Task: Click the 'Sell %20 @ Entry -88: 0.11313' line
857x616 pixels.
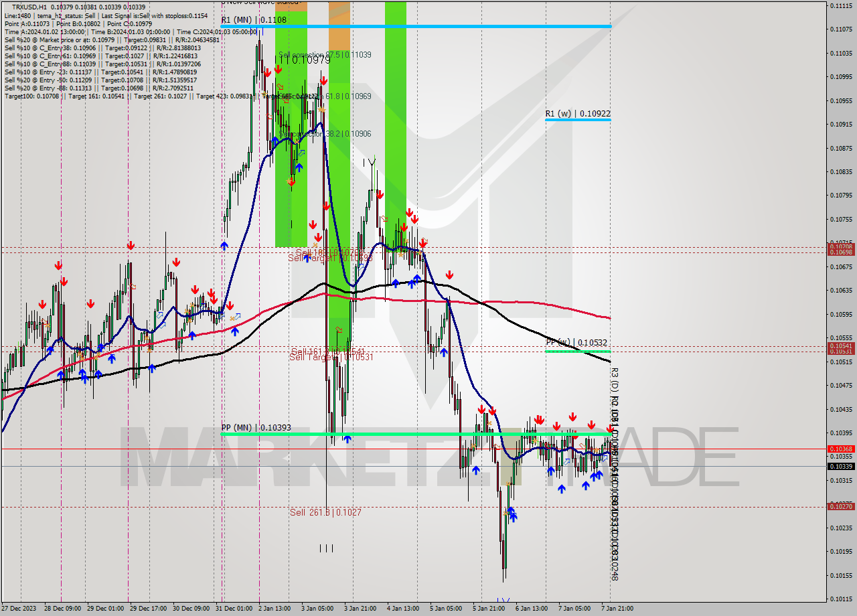Action: 99,88
